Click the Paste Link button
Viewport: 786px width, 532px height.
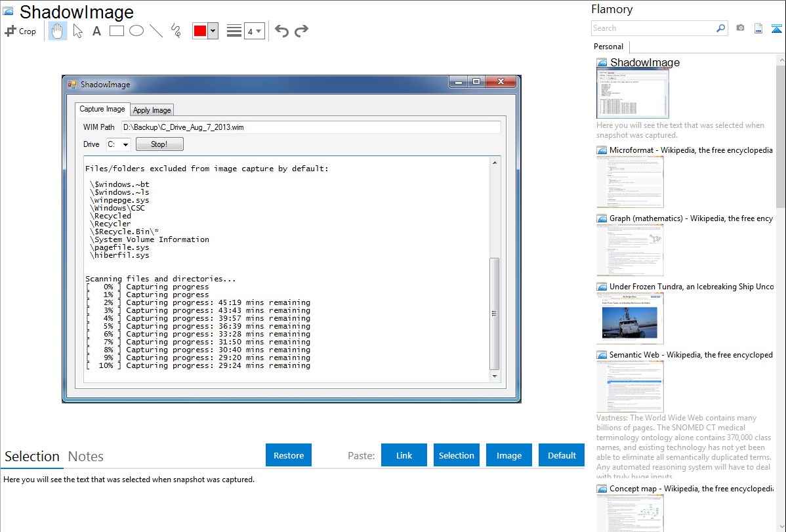pyautogui.click(x=404, y=455)
